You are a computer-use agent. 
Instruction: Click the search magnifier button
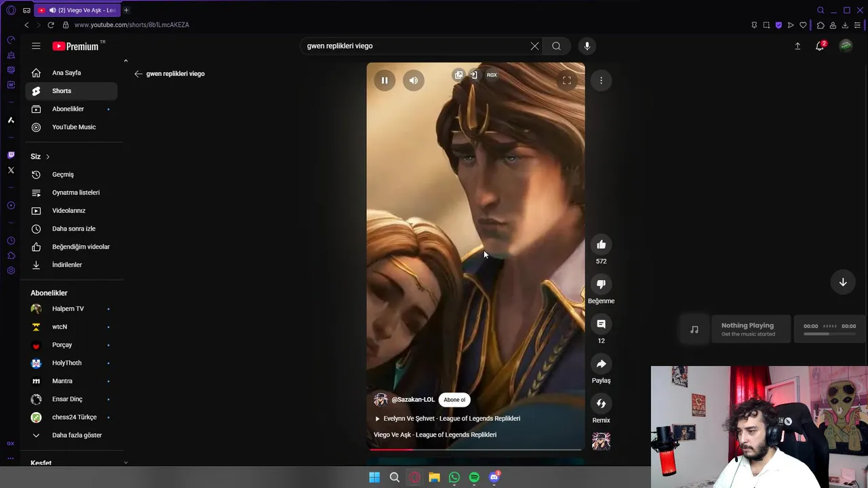[556, 46]
